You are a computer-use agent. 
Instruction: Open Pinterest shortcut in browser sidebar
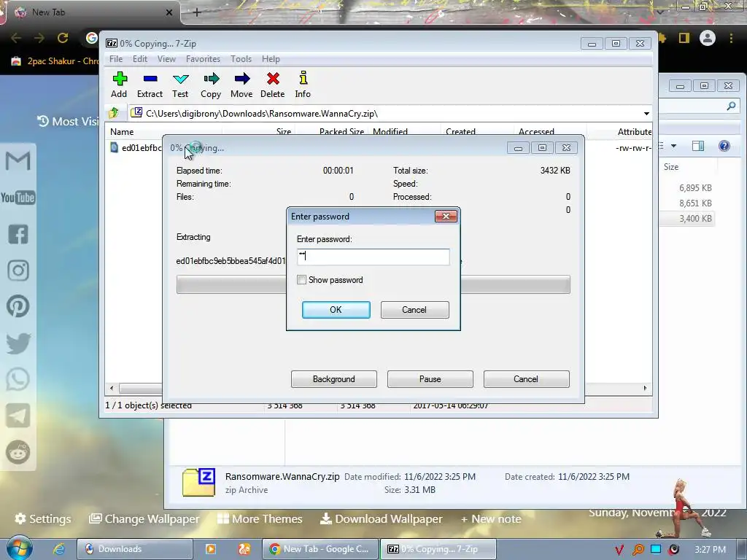tap(18, 306)
